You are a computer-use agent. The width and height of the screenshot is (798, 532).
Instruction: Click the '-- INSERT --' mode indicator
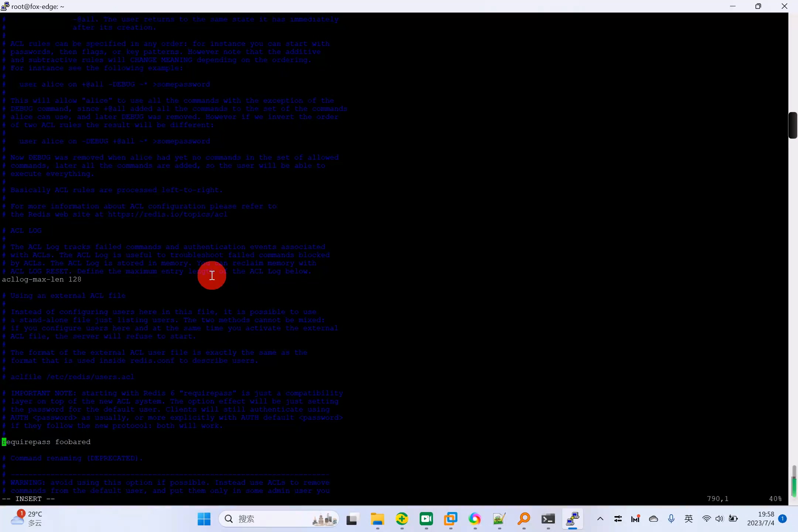tap(28, 499)
